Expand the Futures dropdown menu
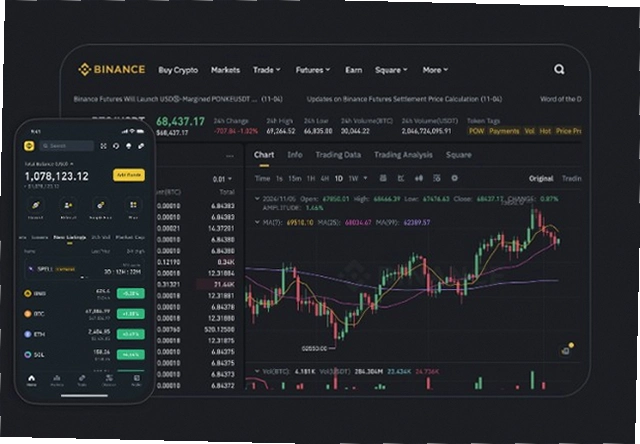Screen dimensions: 640x444 (x=313, y=70)
